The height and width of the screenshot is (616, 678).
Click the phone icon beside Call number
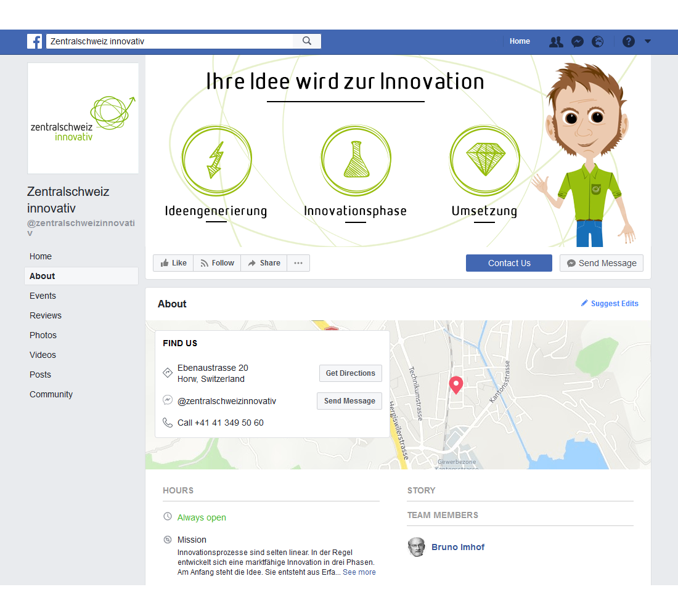[x=168, y=423]
